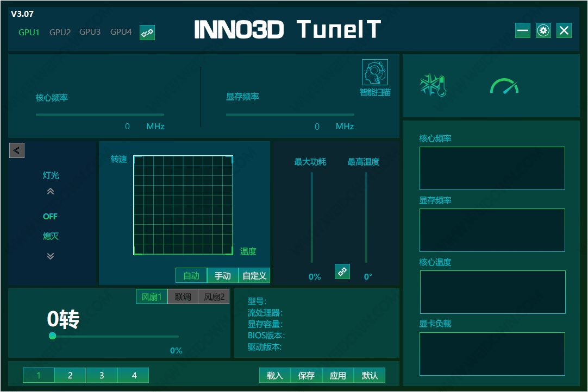Switch to the GPU2 tab

(60, 32)
